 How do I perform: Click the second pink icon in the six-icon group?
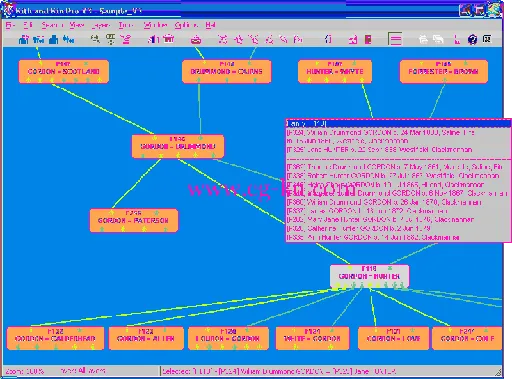point(238,40)
